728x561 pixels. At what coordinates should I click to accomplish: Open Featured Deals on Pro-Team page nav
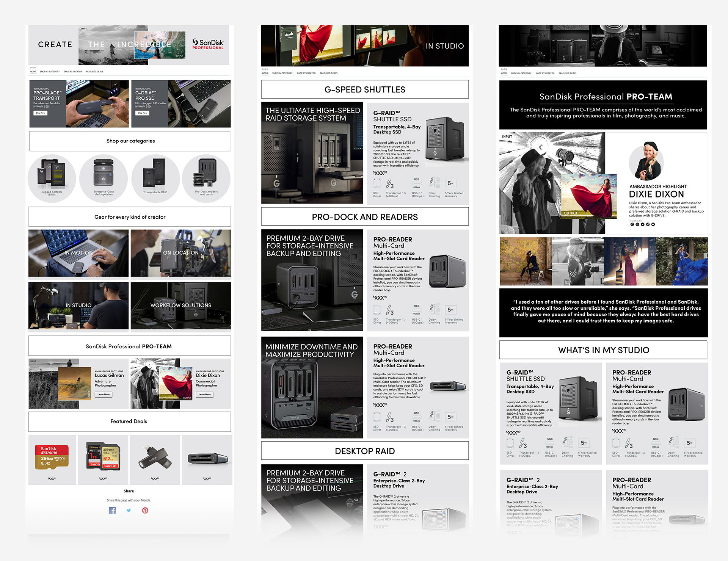(567, 74)
